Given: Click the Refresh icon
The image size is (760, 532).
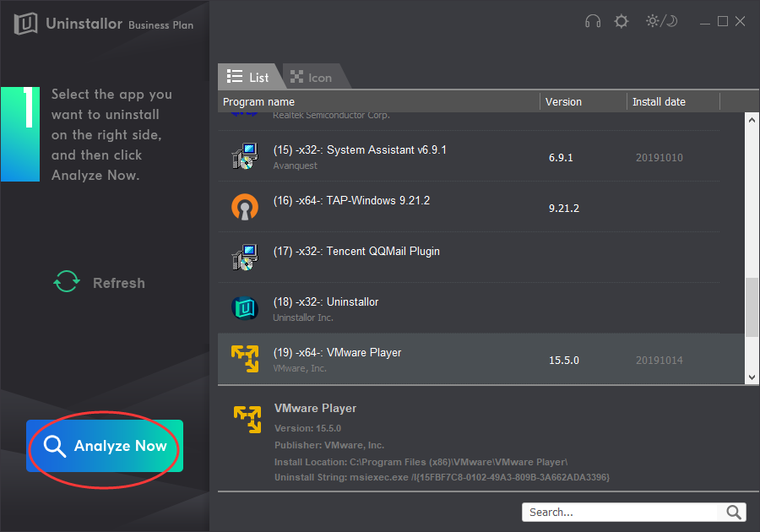Looking at the screenshot, I should 67,281.
